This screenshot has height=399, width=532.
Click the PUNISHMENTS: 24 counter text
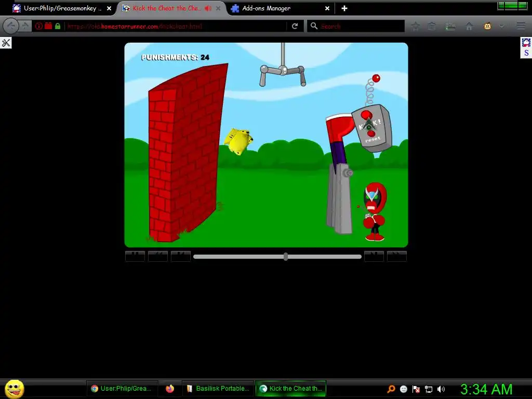(x=175, y=57)
